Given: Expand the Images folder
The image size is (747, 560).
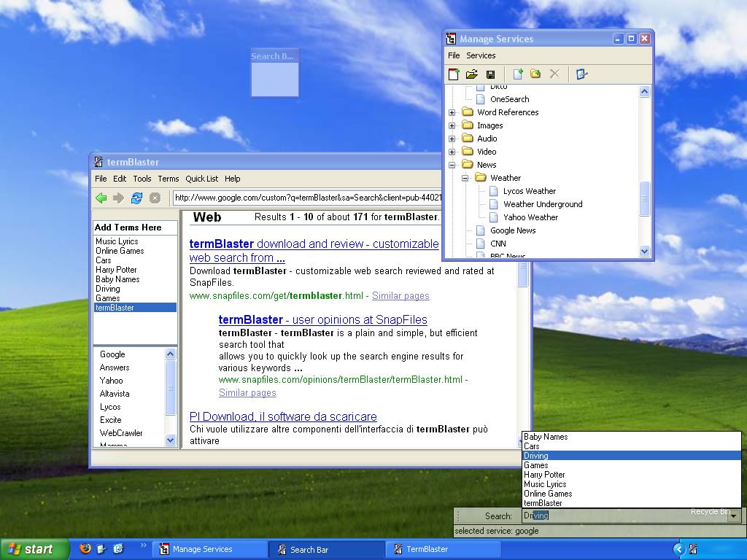Looking at the screenshot, I should 452,125.
